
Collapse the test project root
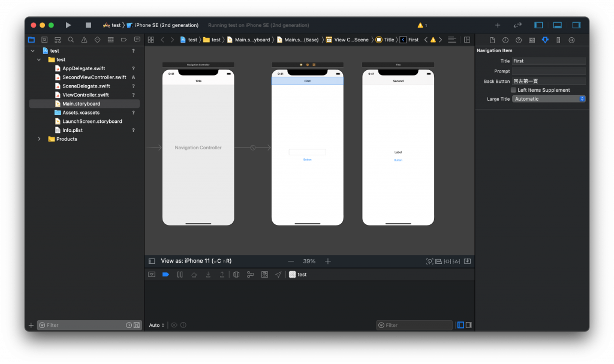click(x=32, y=51)
